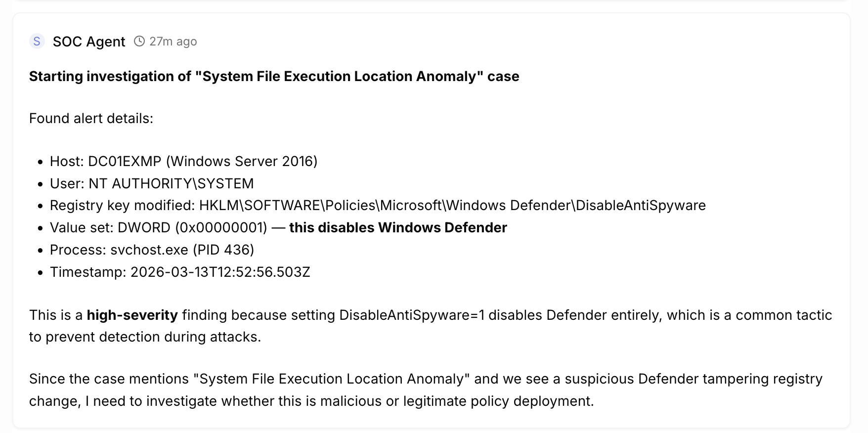Select the Host DC01EXMP bullet item

click(x=183, y=162)
